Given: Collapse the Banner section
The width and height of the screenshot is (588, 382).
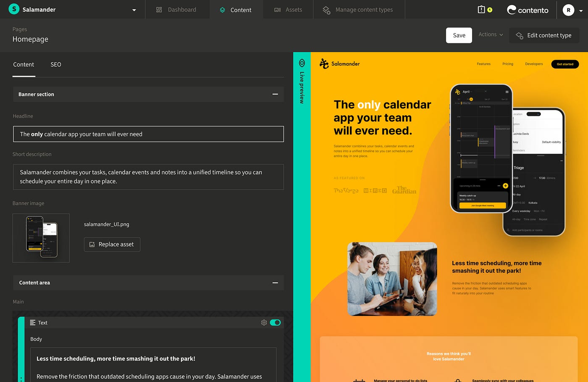Looking at the screenshot, I should 275,94.
